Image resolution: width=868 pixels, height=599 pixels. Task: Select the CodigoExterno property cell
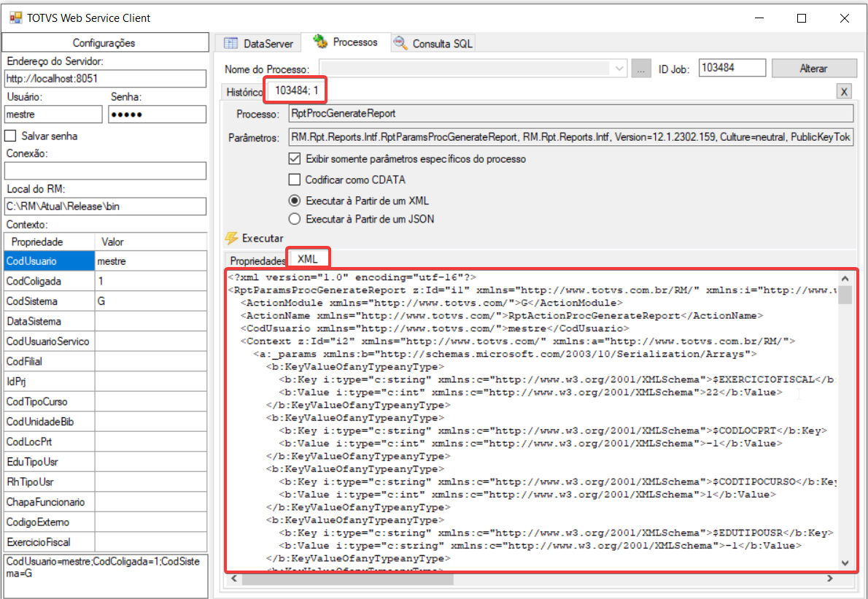pos(50,522)
